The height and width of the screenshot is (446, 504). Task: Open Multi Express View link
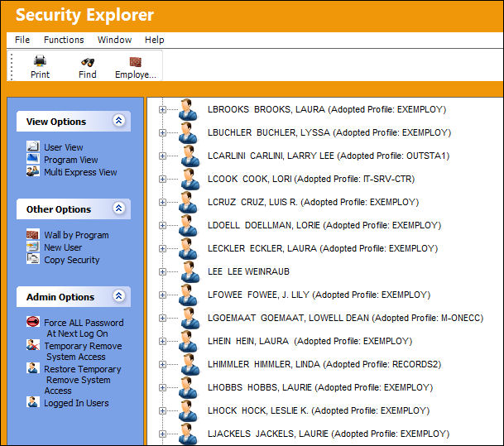tap(80, 172)
